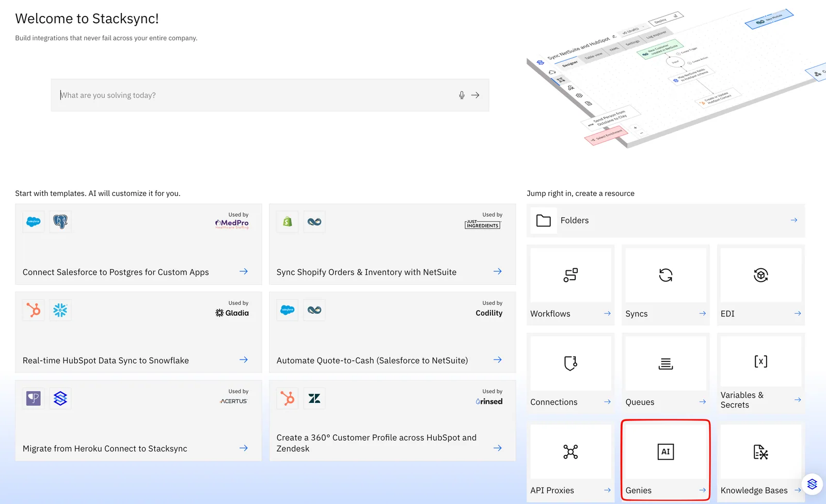This screenshot has height=504, width=826.
Task: Click the microphone icon in search box
Action: pyautogui.click(x=462, y=95)
